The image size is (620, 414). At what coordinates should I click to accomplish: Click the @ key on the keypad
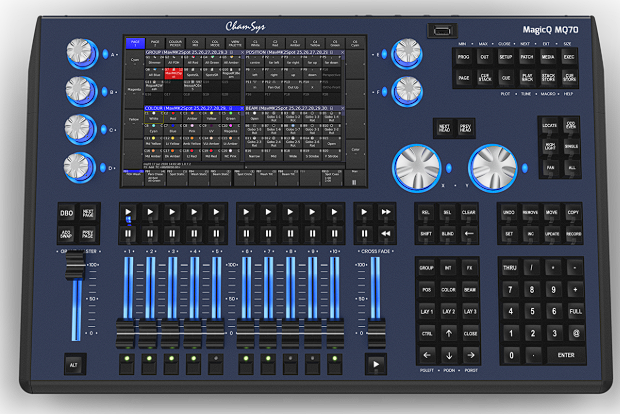tap(576, 333)
